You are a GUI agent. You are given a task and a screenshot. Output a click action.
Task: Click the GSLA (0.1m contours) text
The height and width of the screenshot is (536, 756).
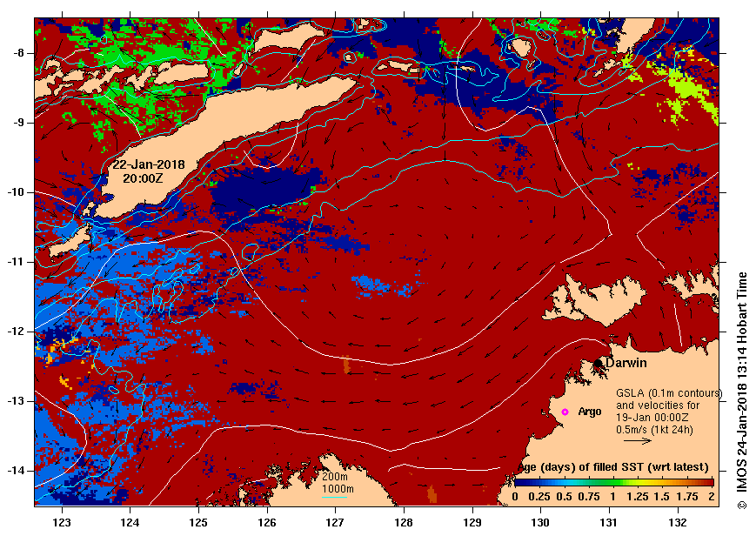tap(669, 393)
